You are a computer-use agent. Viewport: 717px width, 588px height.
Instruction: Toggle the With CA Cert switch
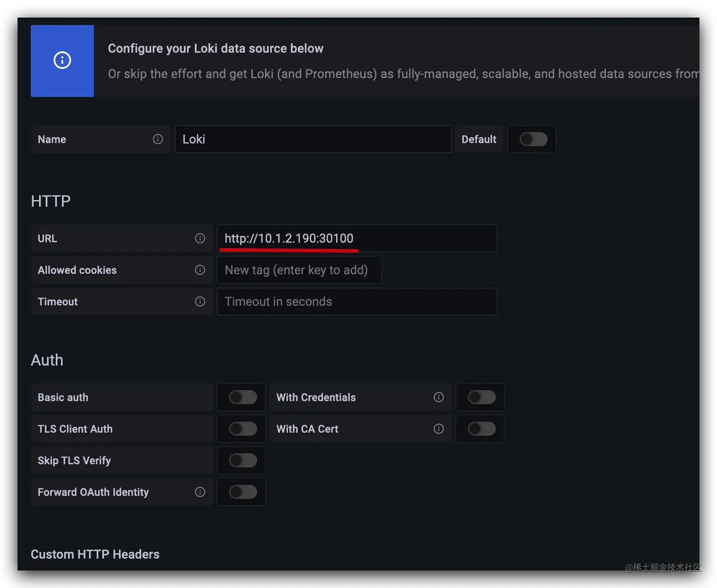click(481, 429)
